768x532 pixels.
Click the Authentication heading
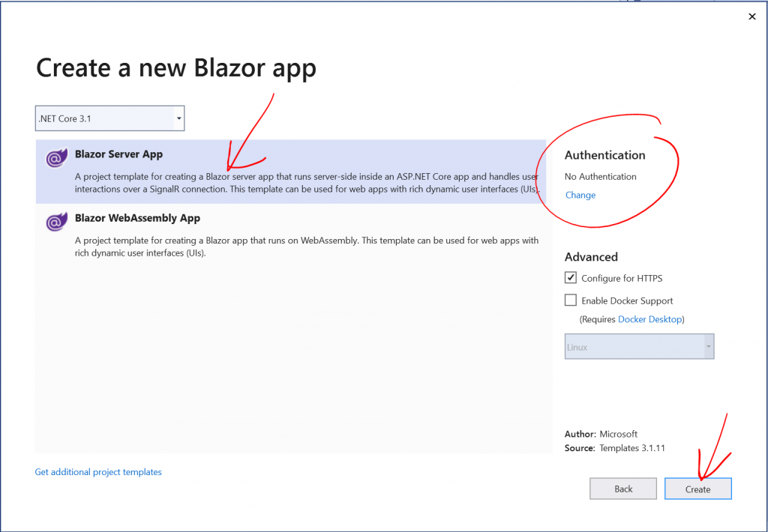605,155
